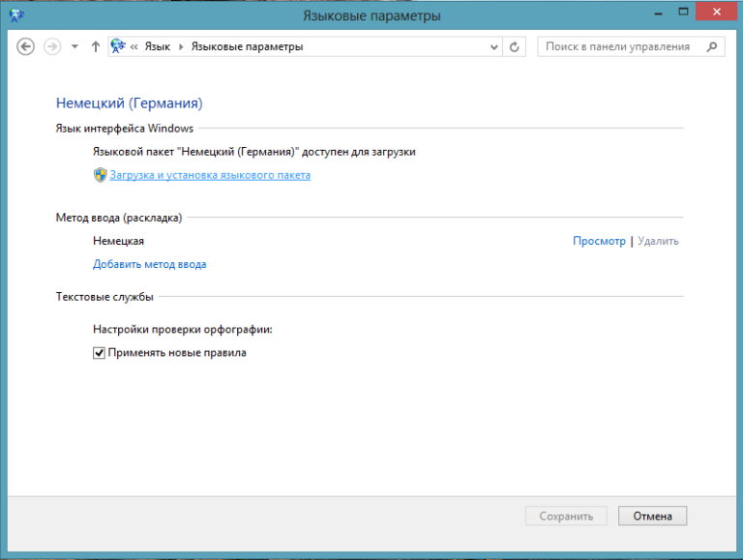The height and width of the screenshot is (560, 743).
Task: Click the forward navigation arrow
Action: pyautogui.click(x=52, y=46)
